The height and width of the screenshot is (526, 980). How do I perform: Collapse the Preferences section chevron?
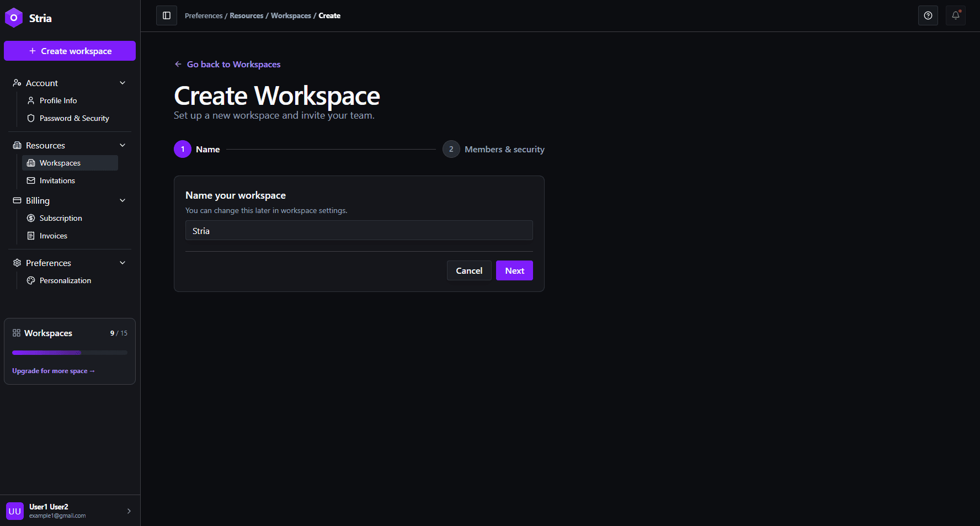pyautogui.click(x=122, y=263)
